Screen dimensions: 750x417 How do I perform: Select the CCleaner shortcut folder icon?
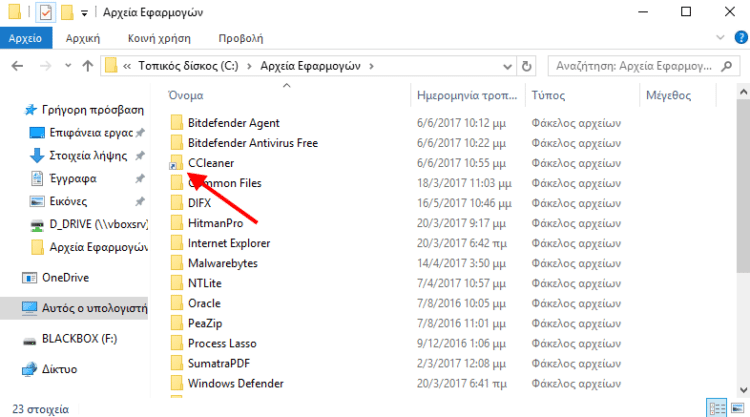coord(176,163)
